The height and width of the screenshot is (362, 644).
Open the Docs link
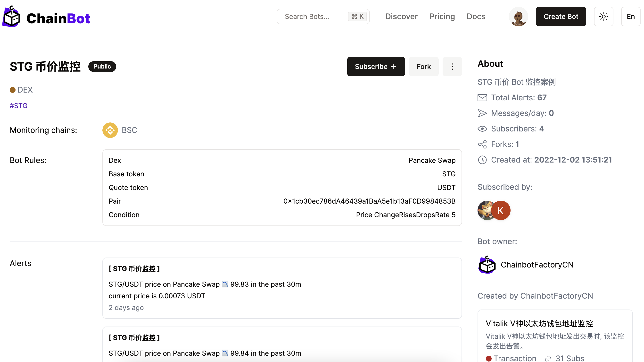476,17
